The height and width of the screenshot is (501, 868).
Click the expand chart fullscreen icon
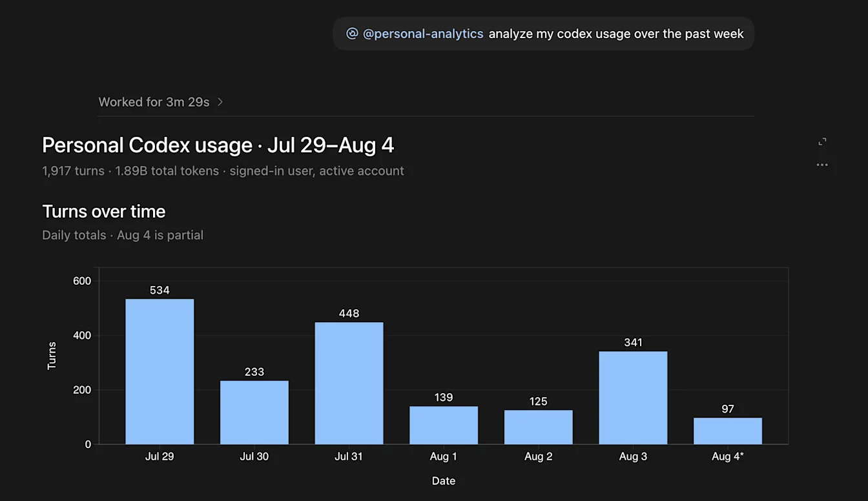[x=822, y=142]
